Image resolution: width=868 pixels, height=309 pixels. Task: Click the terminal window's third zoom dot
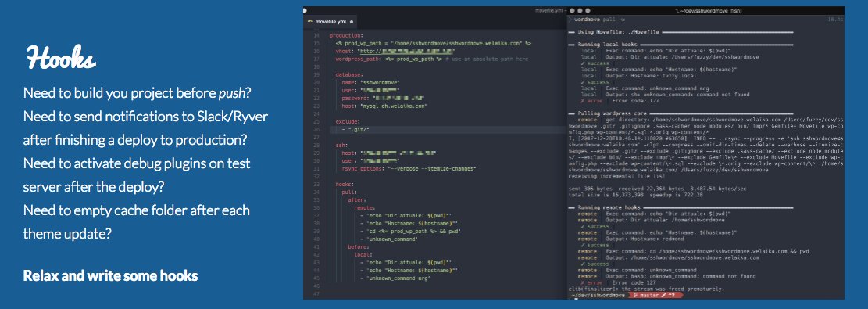pyautogui.click(x=588, y=10)
